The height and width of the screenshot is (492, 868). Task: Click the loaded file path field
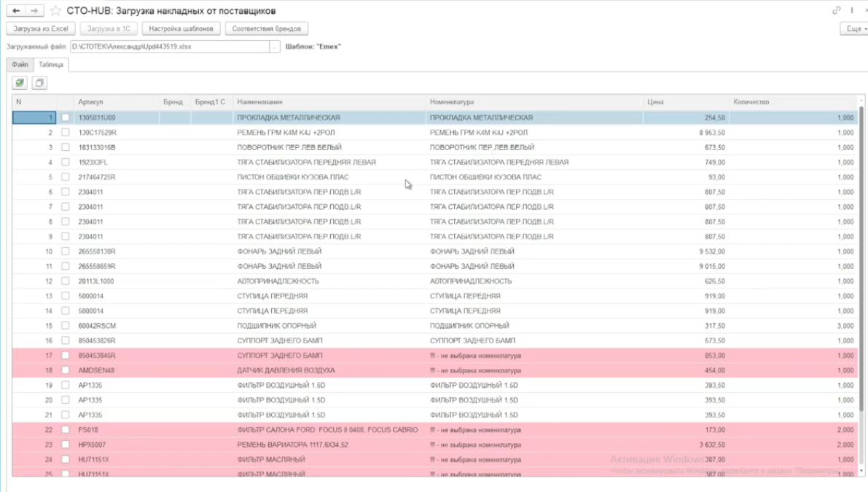click(x=169, y=47)
